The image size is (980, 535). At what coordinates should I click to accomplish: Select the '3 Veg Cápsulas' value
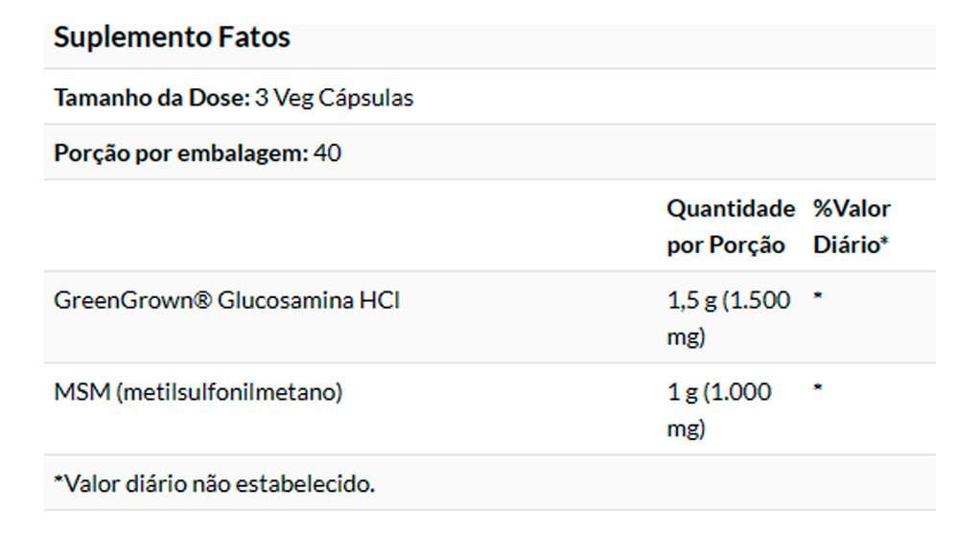pyautogui.click(x=335, y=98)
